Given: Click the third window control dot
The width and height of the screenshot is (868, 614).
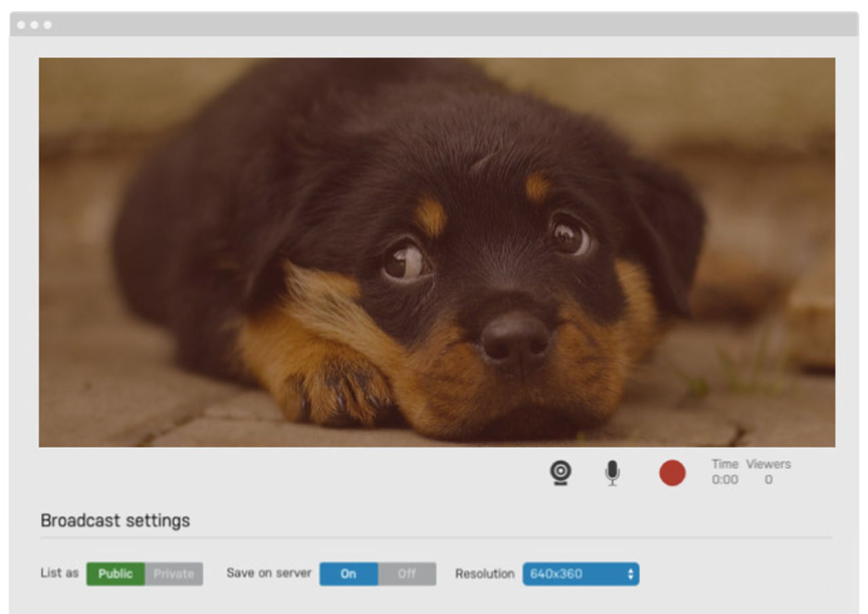Looking at the screenshot, I should click(x=47, y=25).
